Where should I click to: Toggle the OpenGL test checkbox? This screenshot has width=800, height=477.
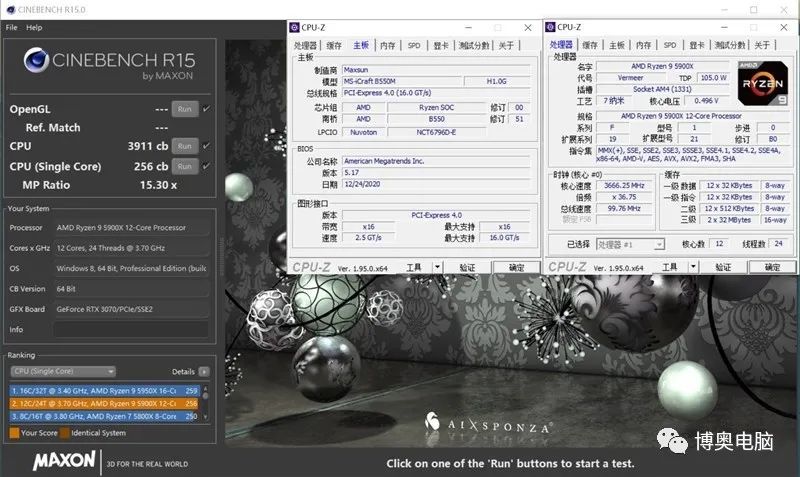coord(206,109)
